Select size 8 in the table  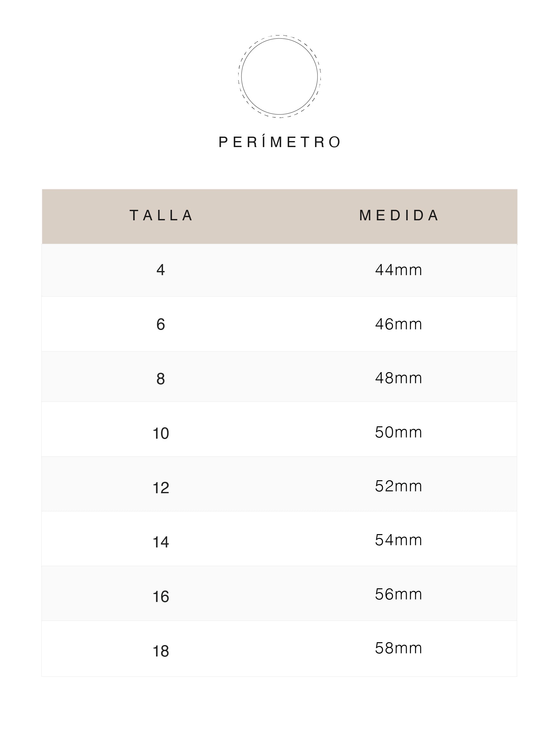pos(161,379)
